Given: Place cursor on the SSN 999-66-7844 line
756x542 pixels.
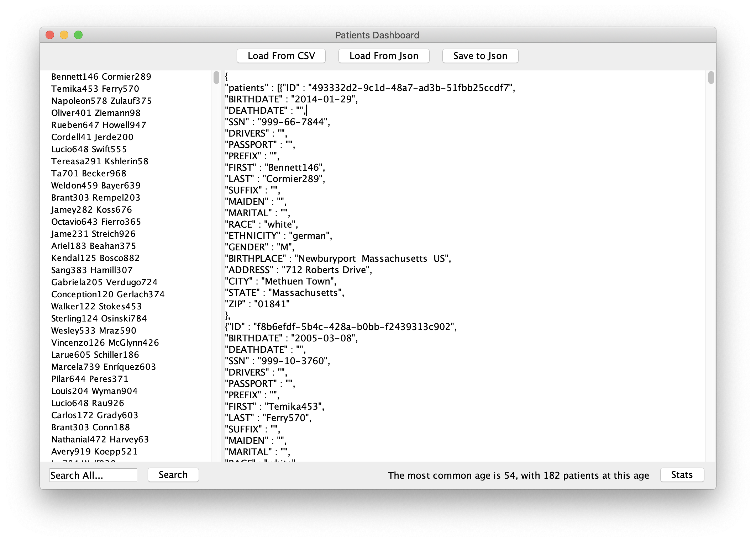Looking at the screenshot, I should pos(277,122).
